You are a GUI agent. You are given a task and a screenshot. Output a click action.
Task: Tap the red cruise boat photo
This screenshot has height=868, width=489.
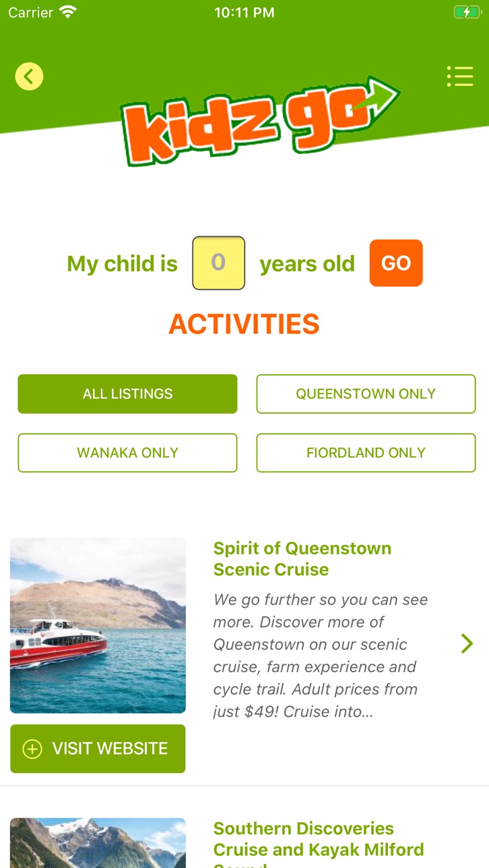coord(98,626)
